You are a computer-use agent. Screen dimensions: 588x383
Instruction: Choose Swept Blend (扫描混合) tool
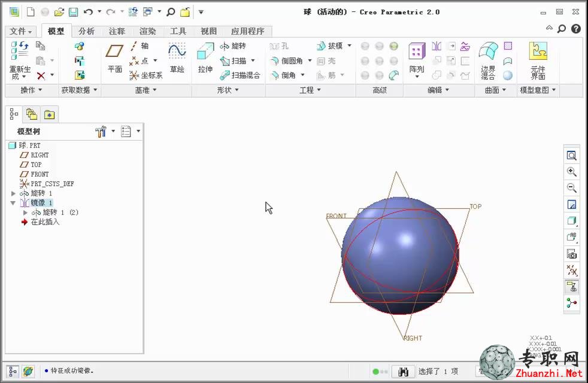[x=240, y=75]
